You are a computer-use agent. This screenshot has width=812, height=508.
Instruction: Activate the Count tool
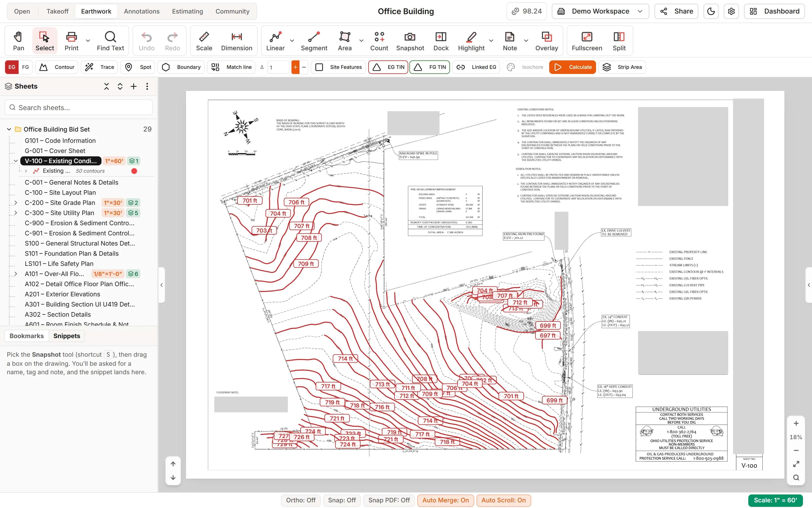[x=379, y=41]
